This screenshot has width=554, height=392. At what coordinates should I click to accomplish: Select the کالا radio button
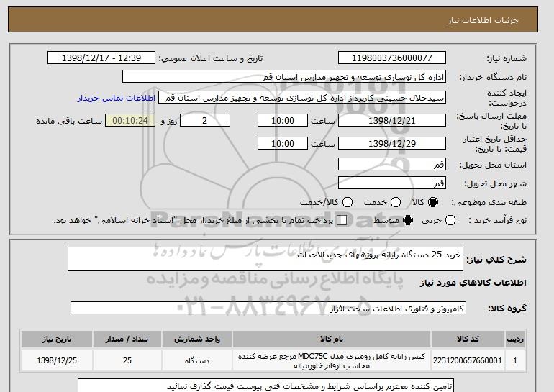pos(433,202)
